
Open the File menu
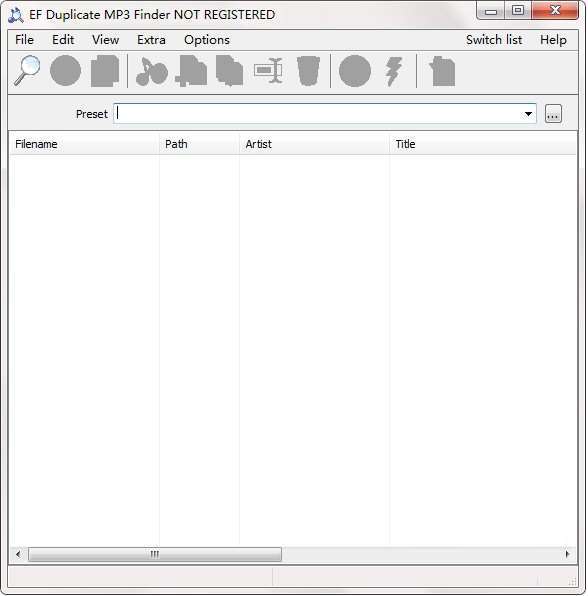tap(24, 40)
